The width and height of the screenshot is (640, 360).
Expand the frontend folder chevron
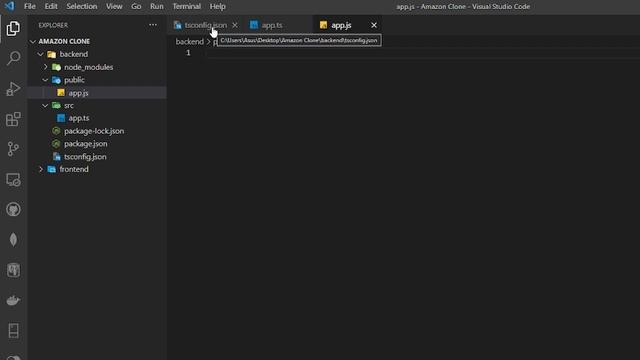click(40, 169)
